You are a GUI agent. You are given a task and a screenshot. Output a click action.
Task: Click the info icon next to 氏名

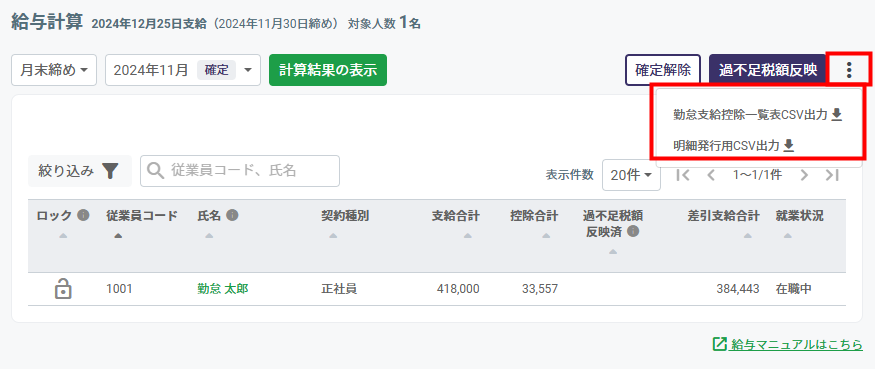233,215
